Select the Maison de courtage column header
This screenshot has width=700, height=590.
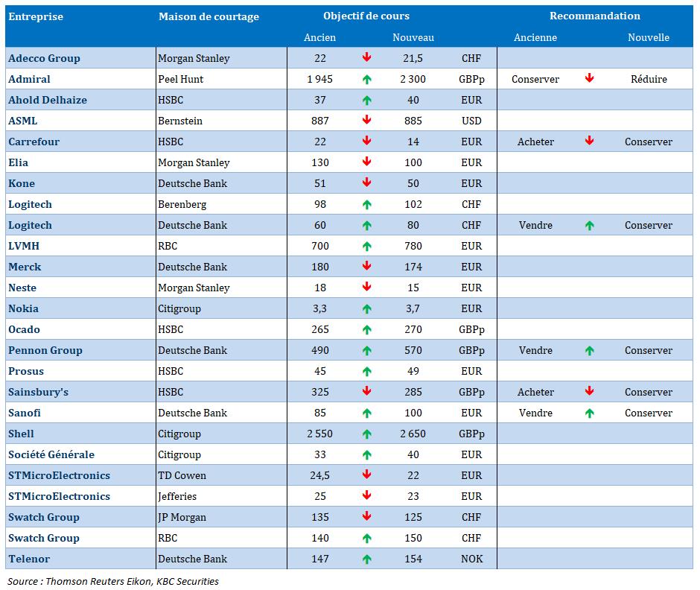209,16
